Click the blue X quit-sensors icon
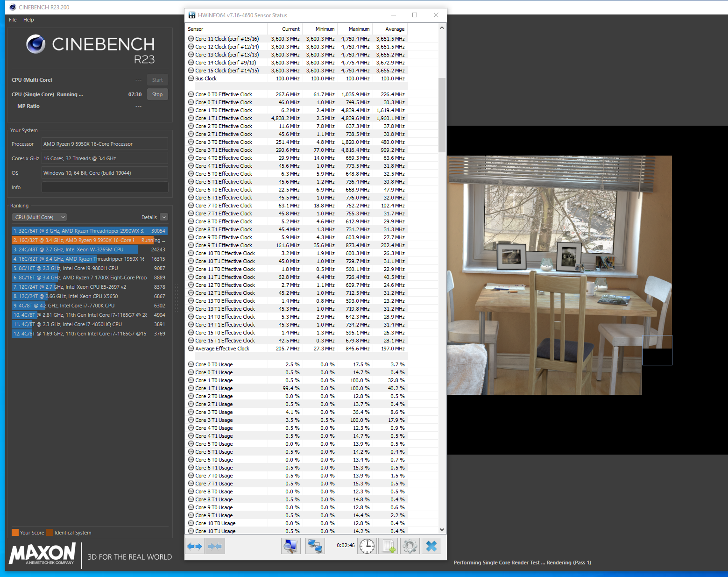 click(431, 546)
